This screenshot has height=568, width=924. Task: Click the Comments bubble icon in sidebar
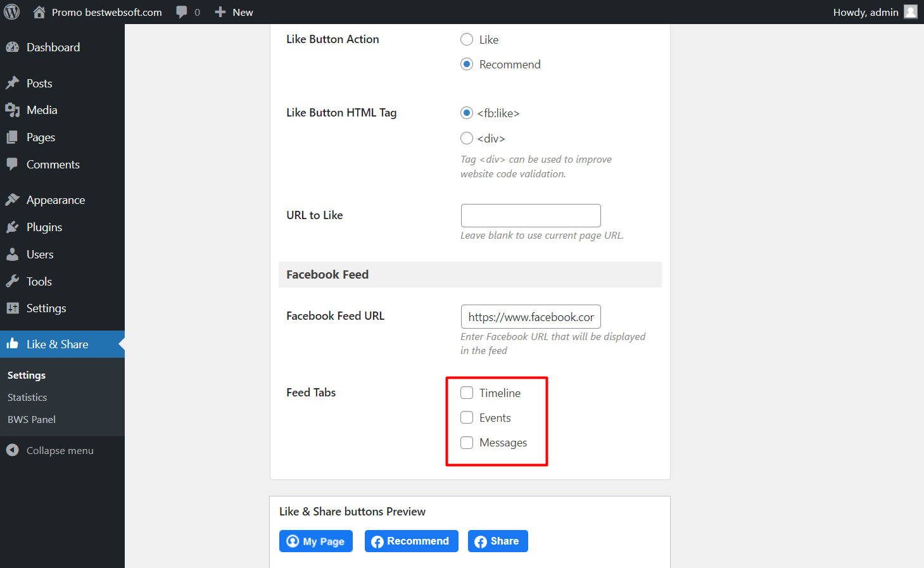pos(13,164)
